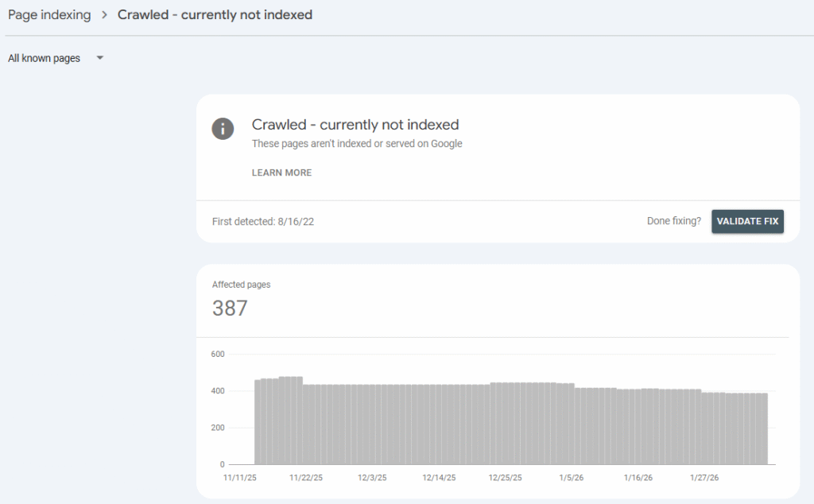Select the Affected pages metric header
Image resolution: width=814 pixels, height=504 pixels.
click(x=241, y=284)
